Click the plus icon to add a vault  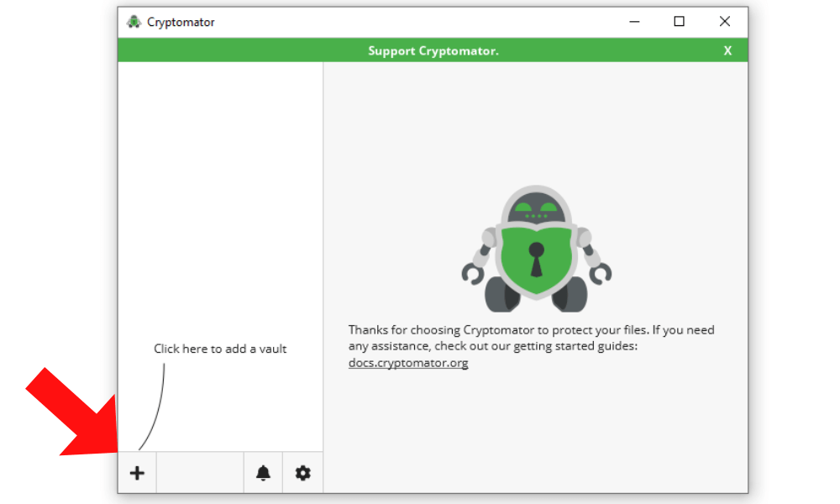pyautogui.click(x=137, y=473)
